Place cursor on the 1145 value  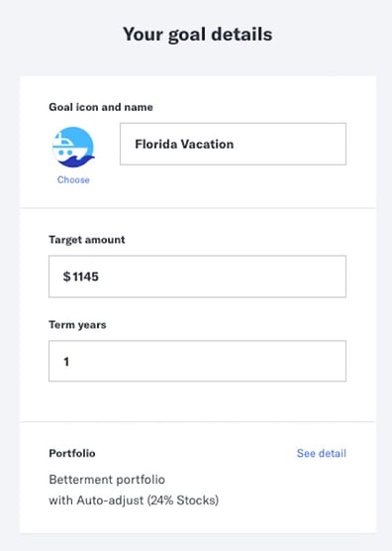click(x=86, y=276)
